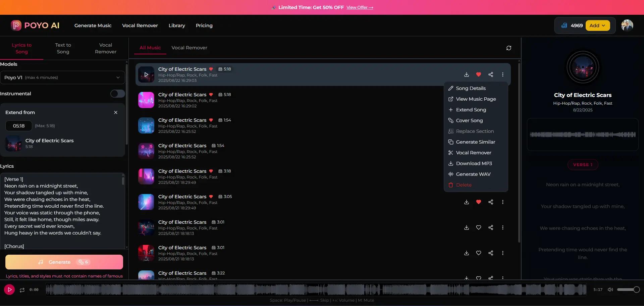Click the download icon on the first song
The image size is (644, 306).
click(466, 74)
